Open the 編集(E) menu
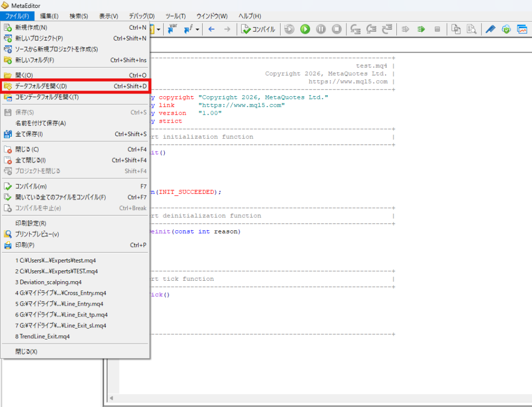532x407 pixels. [x=49, y=16]
